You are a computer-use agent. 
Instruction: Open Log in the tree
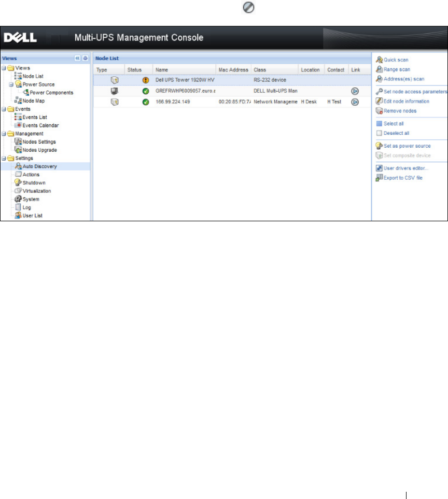tap(27, 207)
